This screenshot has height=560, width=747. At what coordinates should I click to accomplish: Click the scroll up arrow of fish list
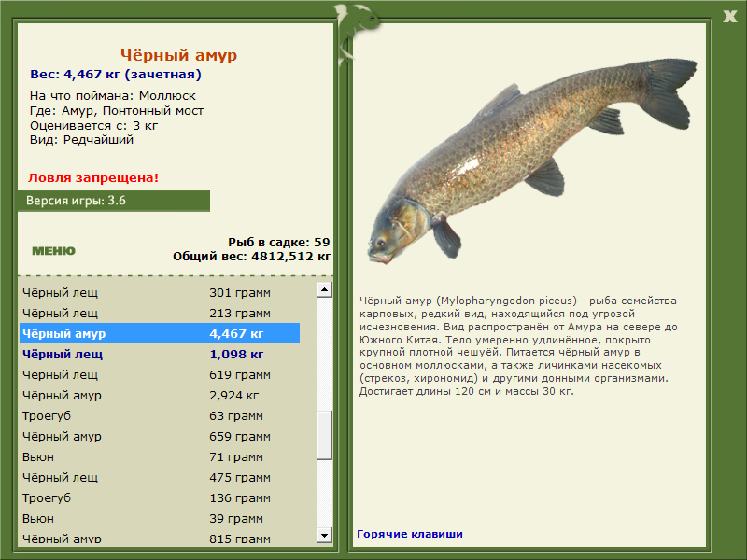(x=324, y=289)
